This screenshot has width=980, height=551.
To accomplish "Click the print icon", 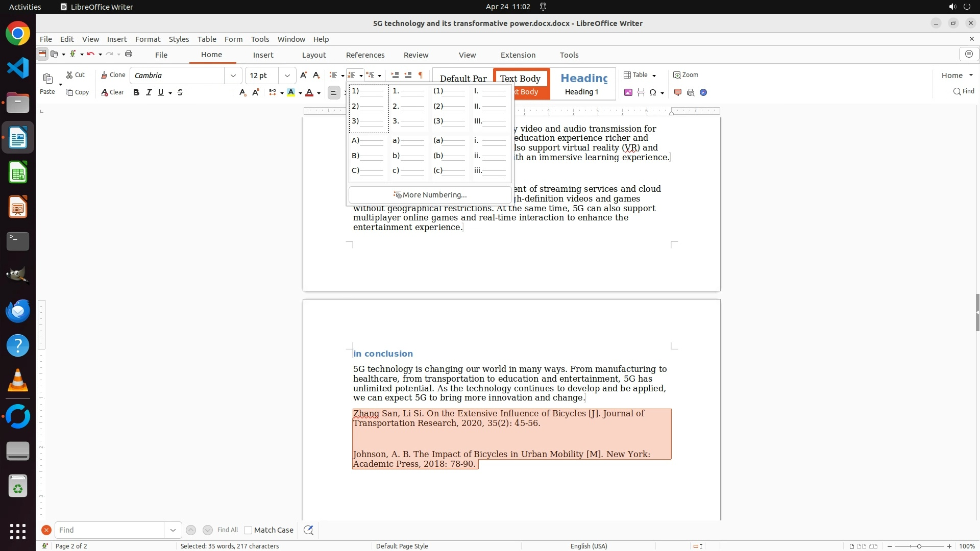I will (x=129, y=54).
